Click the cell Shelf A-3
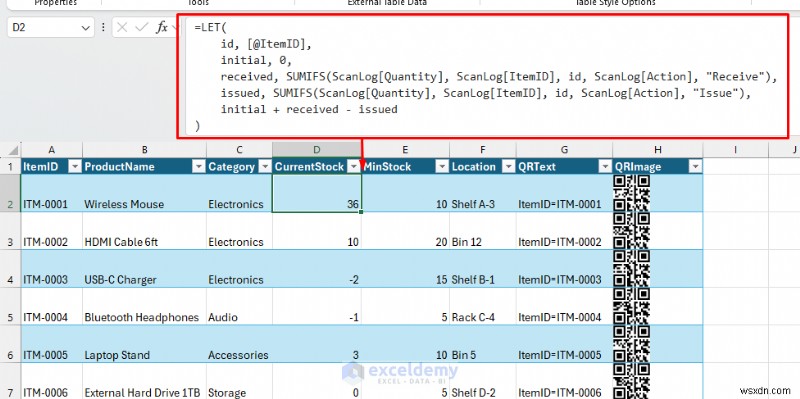Image resolution: width=800 pixels, height=399 pixels. coord(483,193)
